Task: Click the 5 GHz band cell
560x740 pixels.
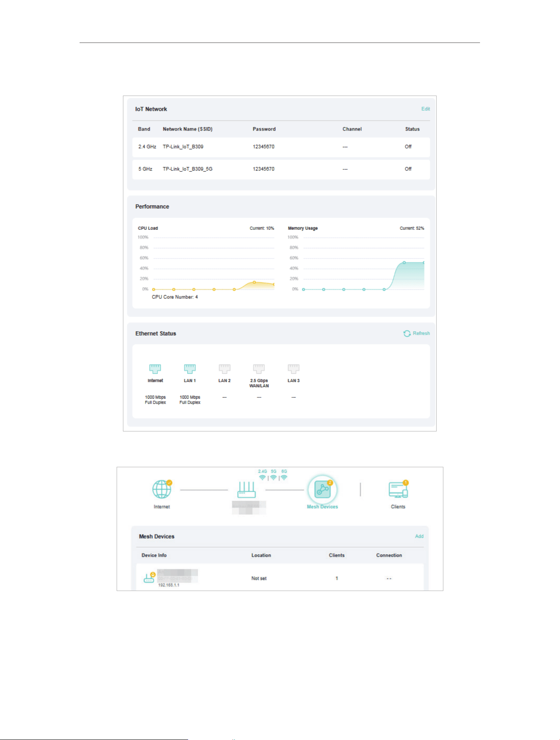Action: point(145,169)
